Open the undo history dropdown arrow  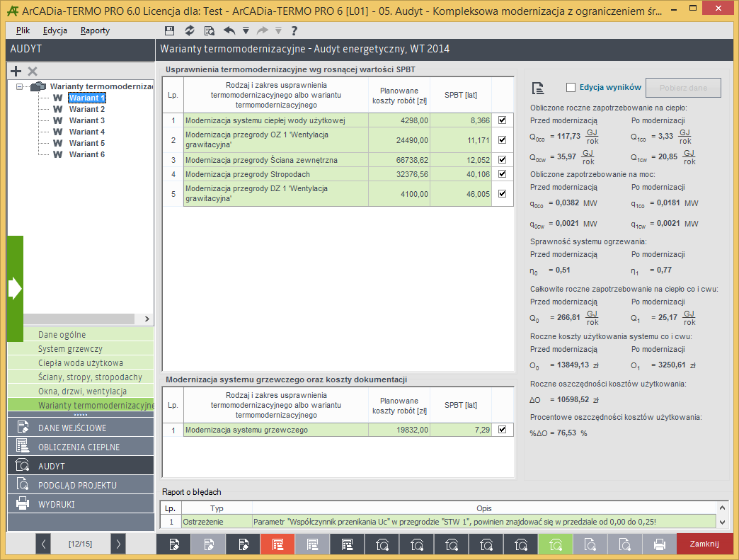point(246,30)
